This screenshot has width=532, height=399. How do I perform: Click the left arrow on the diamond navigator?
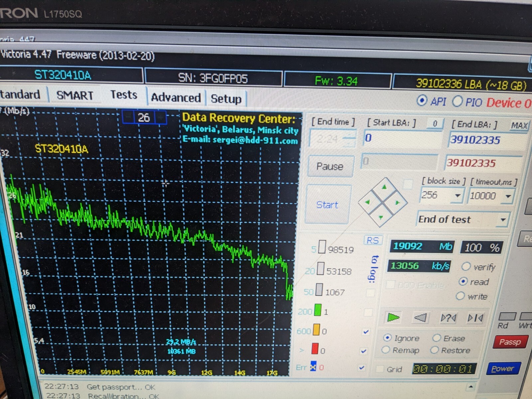click(x=367, y=202)
